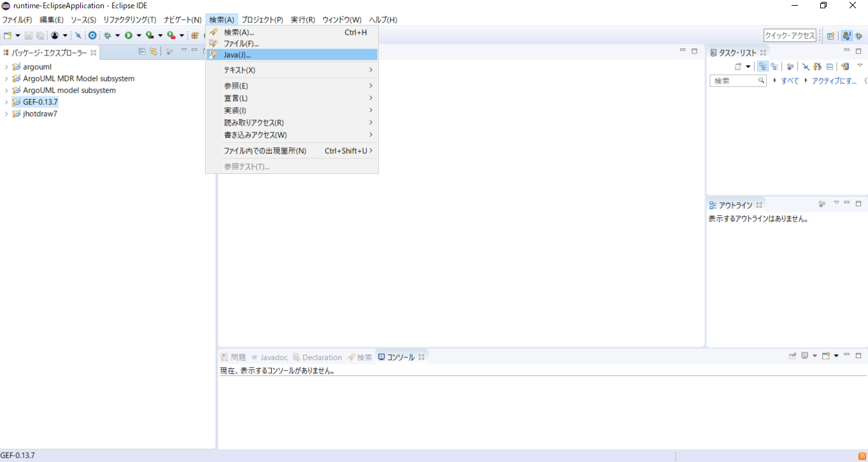The image size is (868, 462).
Task: Click the Pin Console icon
Action: [793, 356]
